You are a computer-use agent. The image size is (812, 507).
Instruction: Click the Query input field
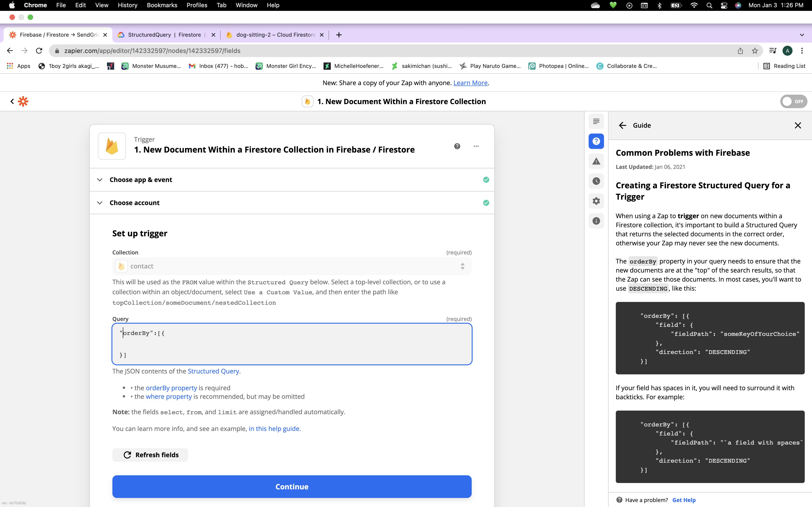[292, 343]
